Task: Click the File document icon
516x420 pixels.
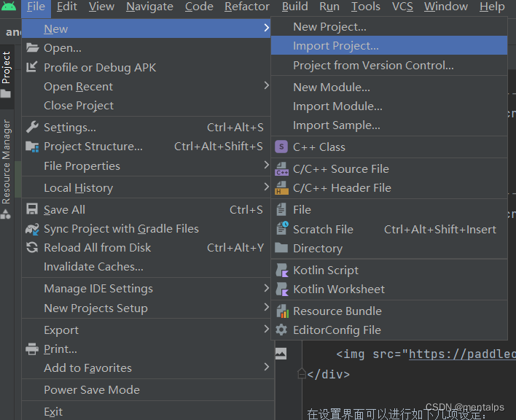Action: pos(281,210)
